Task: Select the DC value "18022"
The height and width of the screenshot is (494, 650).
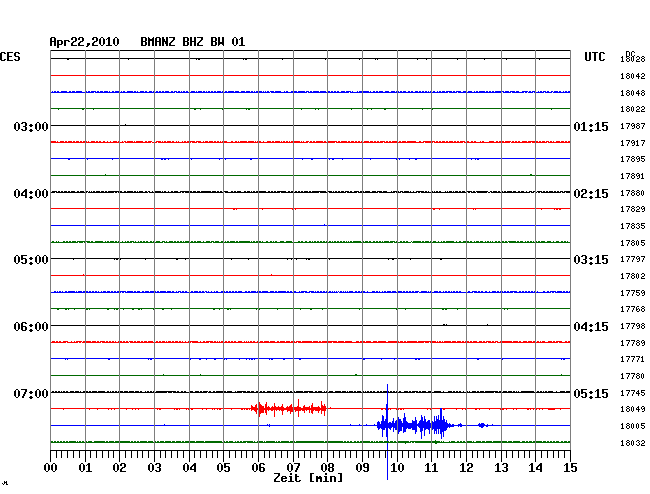Action: (x=633, y=109)
